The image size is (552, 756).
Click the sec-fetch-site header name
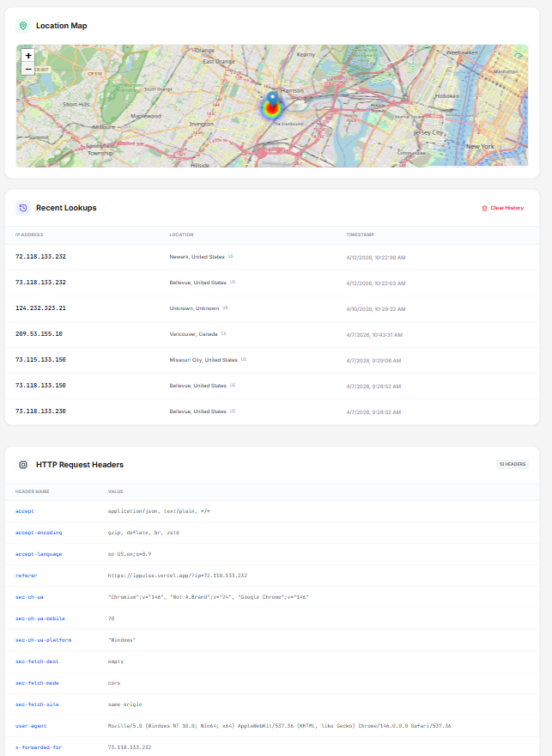coord(37,704)
